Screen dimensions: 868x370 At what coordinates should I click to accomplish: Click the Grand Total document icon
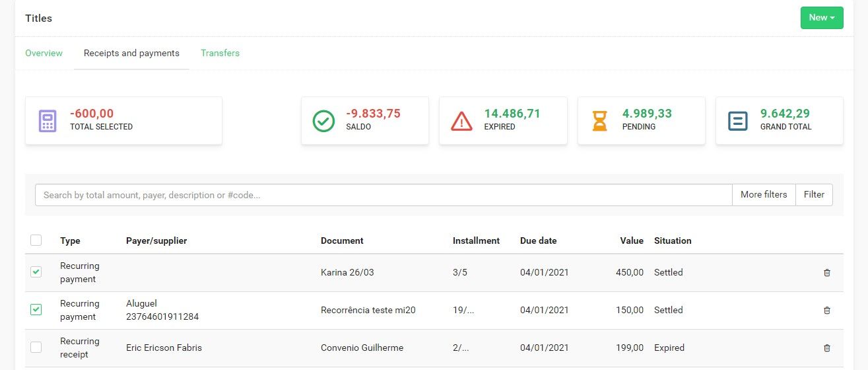(738, 121)
